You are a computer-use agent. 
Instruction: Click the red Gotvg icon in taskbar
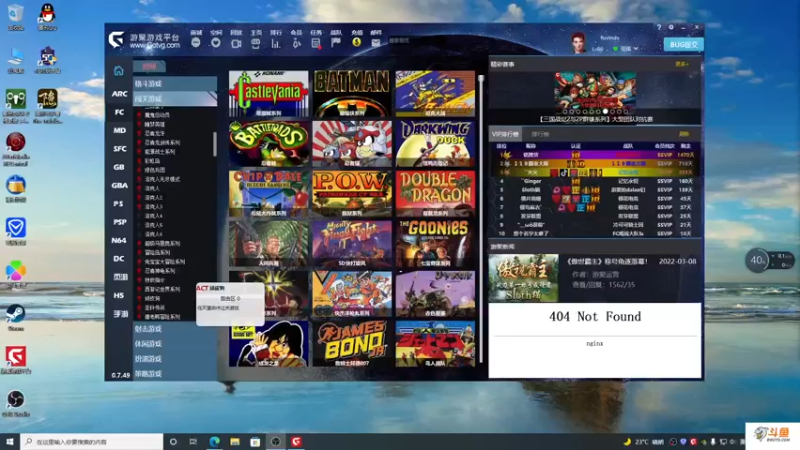(x=296, y=441)
